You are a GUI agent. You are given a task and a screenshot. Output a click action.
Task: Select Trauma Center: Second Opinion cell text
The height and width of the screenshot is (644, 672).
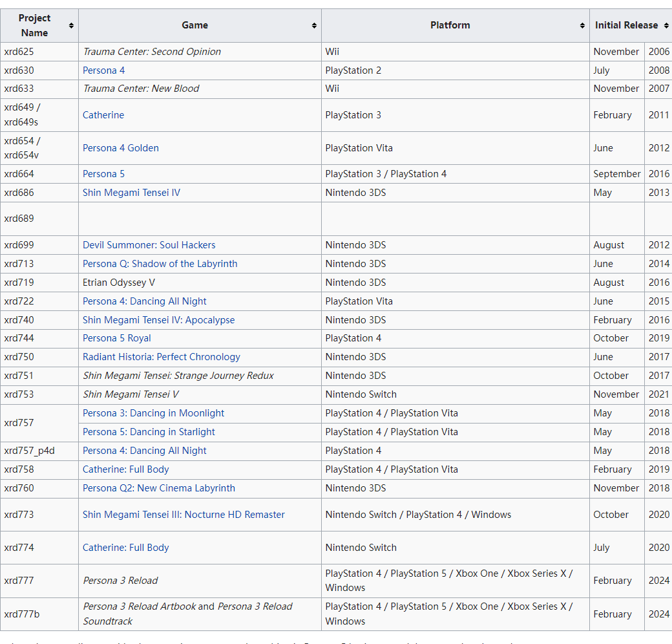(x=152, y=52)
